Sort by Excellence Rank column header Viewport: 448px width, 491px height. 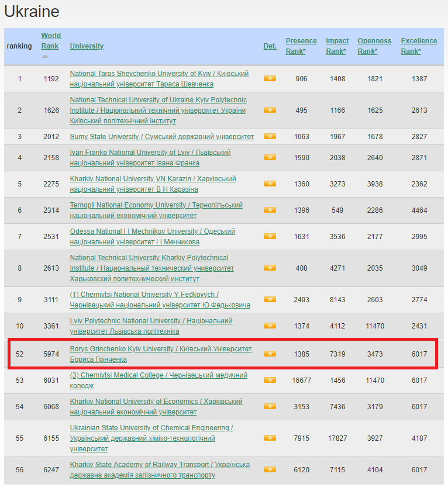pos(419,46)
